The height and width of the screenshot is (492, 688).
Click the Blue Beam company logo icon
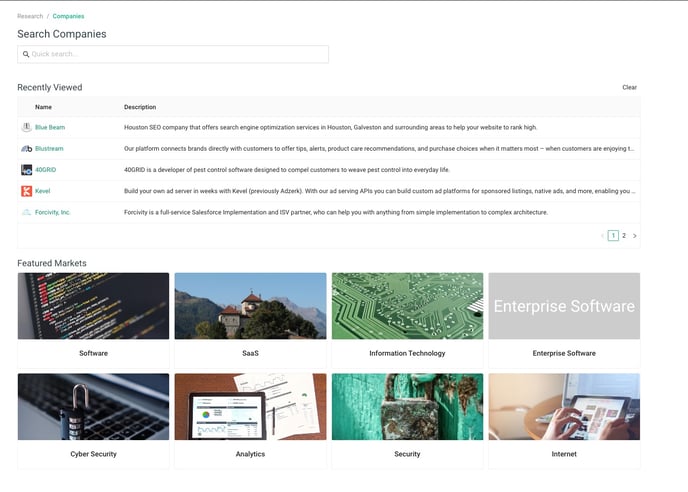pos(26,127)
